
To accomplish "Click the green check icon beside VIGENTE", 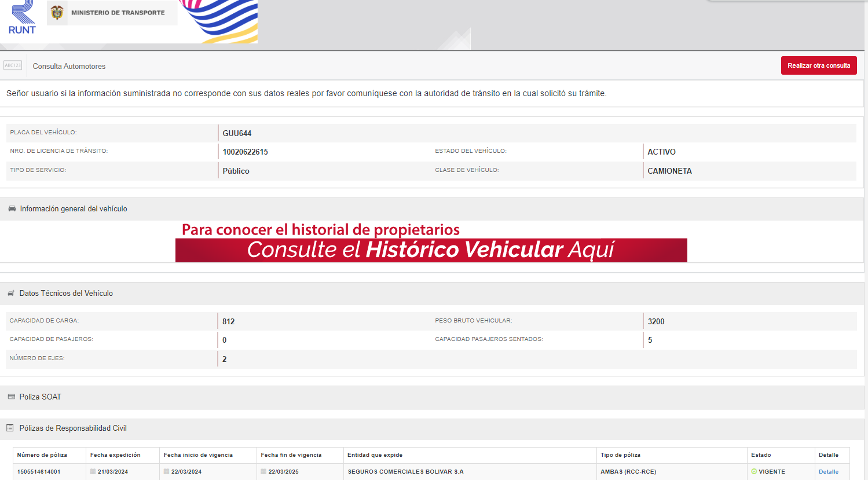I will (x=754, y=471).
